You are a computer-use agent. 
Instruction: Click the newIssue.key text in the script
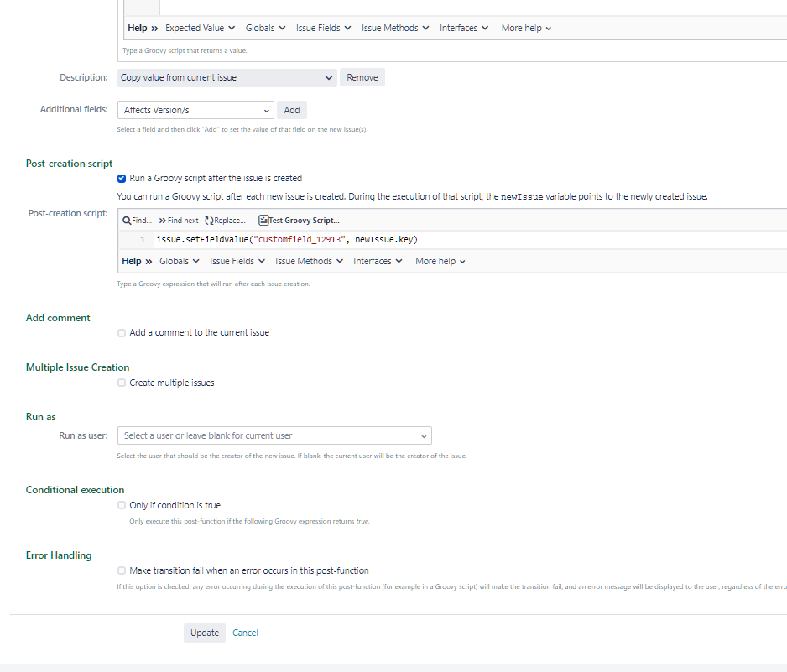click(384, 239)
